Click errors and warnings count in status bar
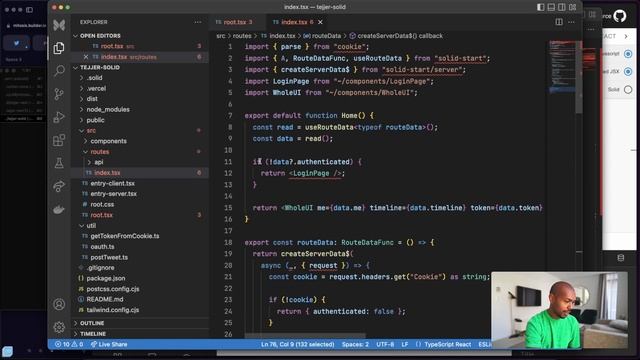640x360 pixels. pyautogui.click(x=69, y=344)
